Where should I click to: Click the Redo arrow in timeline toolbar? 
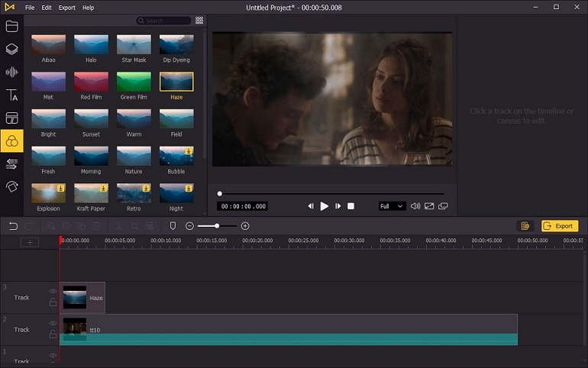click(x=29, y=226)
